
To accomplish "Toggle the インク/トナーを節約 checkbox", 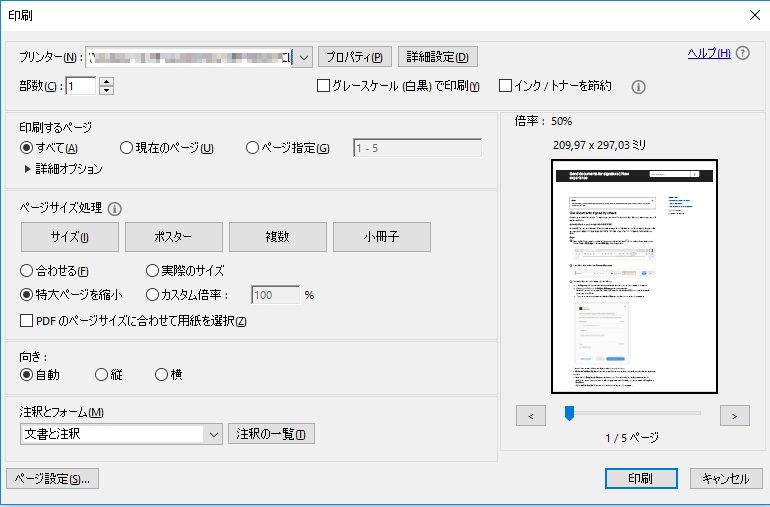I will click(x=505, y=86).
